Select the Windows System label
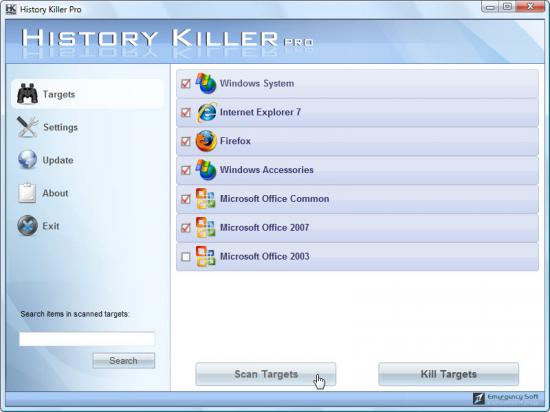550x412 pixels. pyautogui.click(x=257, y=83)
